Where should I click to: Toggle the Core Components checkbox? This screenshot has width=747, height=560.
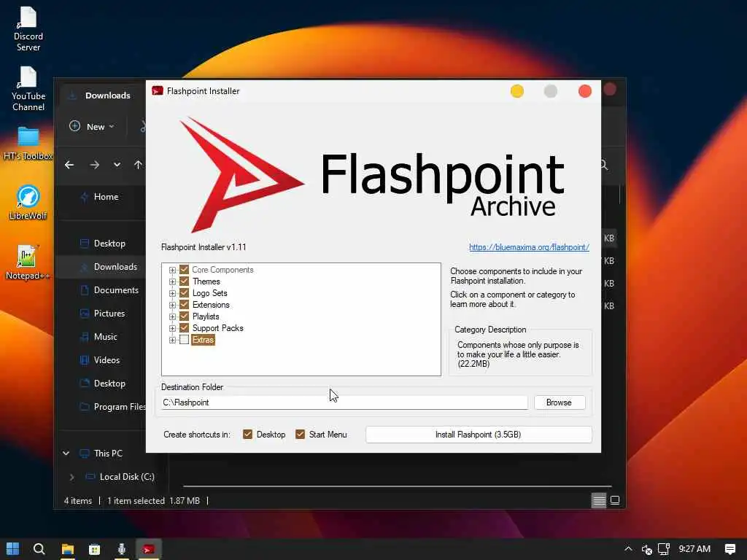(185, 270)
